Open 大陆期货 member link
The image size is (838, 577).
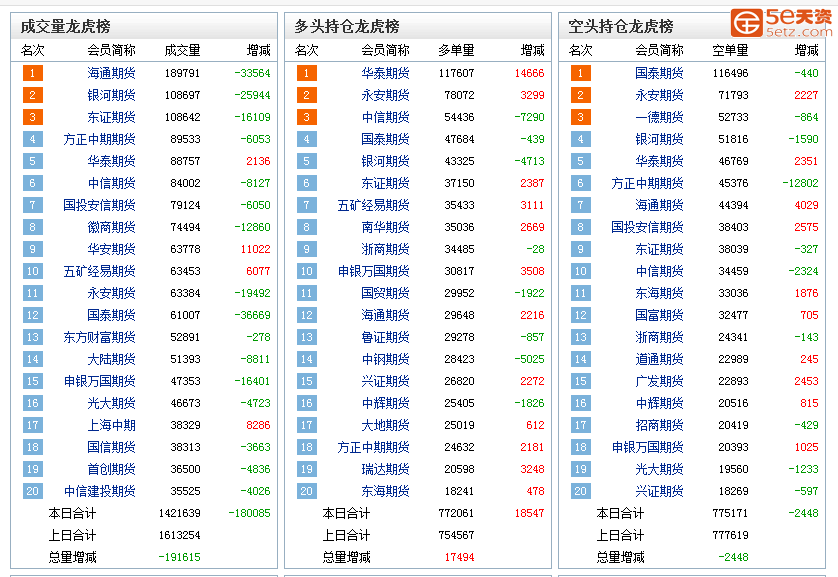111,359
